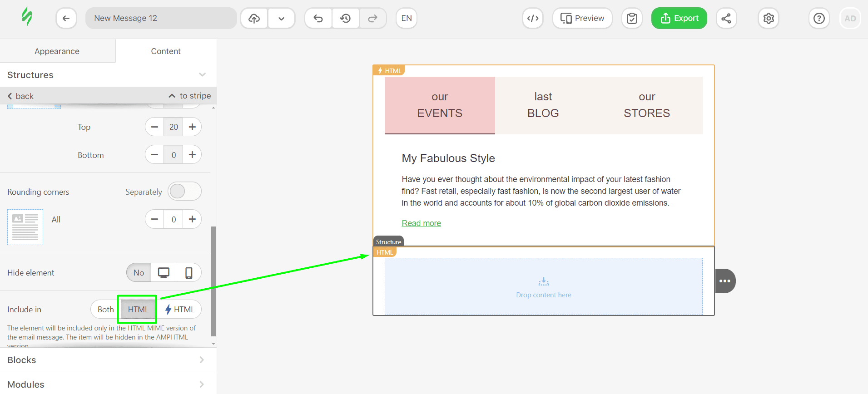Toggle the Separately rounding corners switch
Image resolution: width=868 pixels, height=394 pixels.
(x=184, y=191)
